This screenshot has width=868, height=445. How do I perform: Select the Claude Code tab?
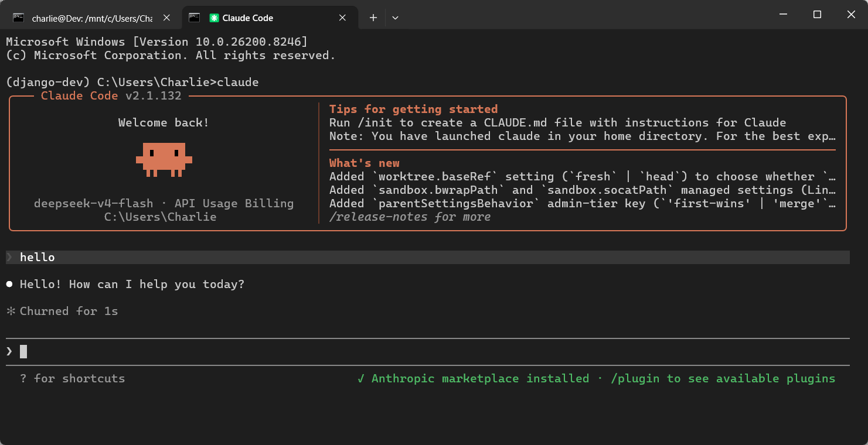(270, 18)
